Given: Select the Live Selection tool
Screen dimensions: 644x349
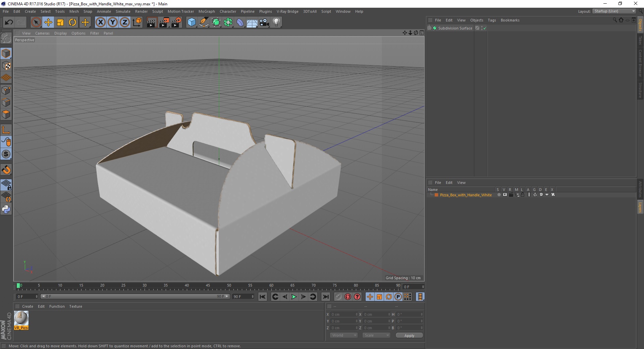Looking at the screenshot, I should pyautogui.click(x=36, y=22).
